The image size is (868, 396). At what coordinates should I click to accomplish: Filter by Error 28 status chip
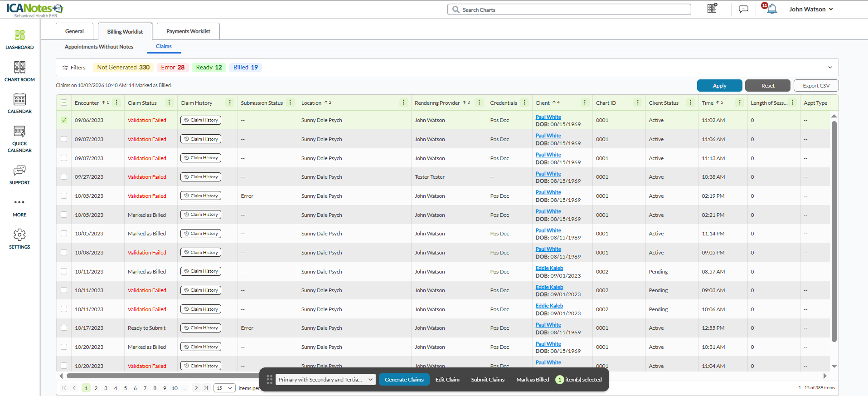click(173, 67)
